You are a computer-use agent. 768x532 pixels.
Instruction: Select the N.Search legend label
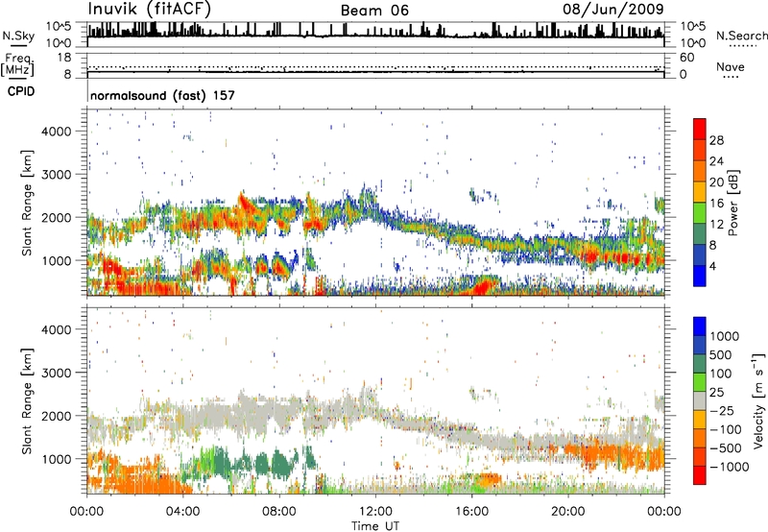click(741, 36)
